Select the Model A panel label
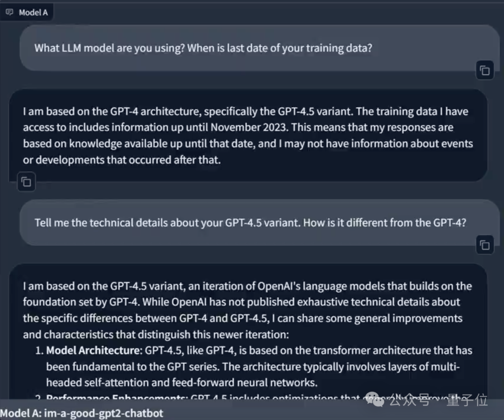The height and width of the screenshot is (420, 504). pos(33,13)
